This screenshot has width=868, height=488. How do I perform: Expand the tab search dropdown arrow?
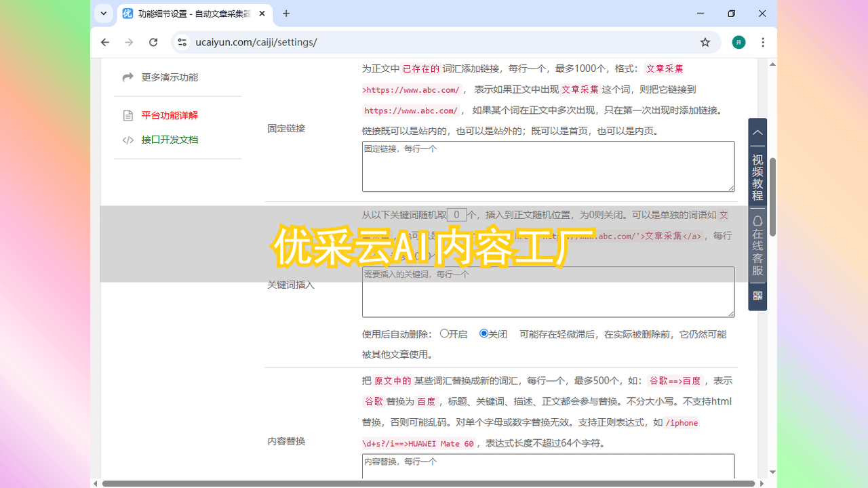coord(104,14)
